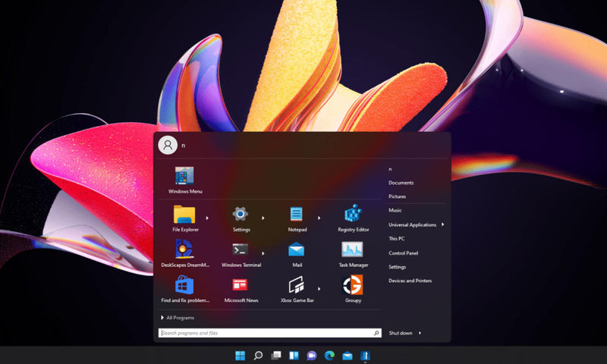This screenshot has width=607, height=364.
Task: Expand the Settings tile submenu arrow
Action: pos(263,218)
